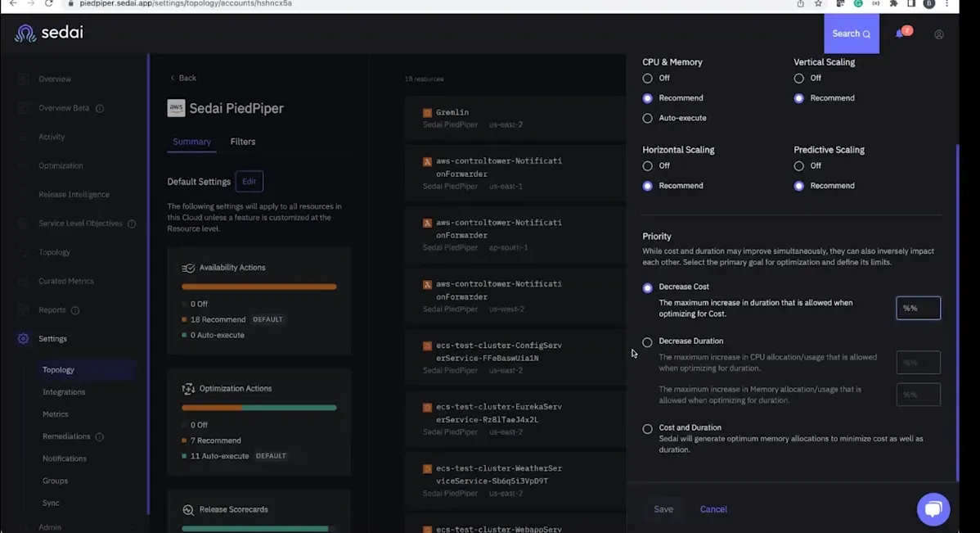Open Activity in the sidebar

click(52, 137)
